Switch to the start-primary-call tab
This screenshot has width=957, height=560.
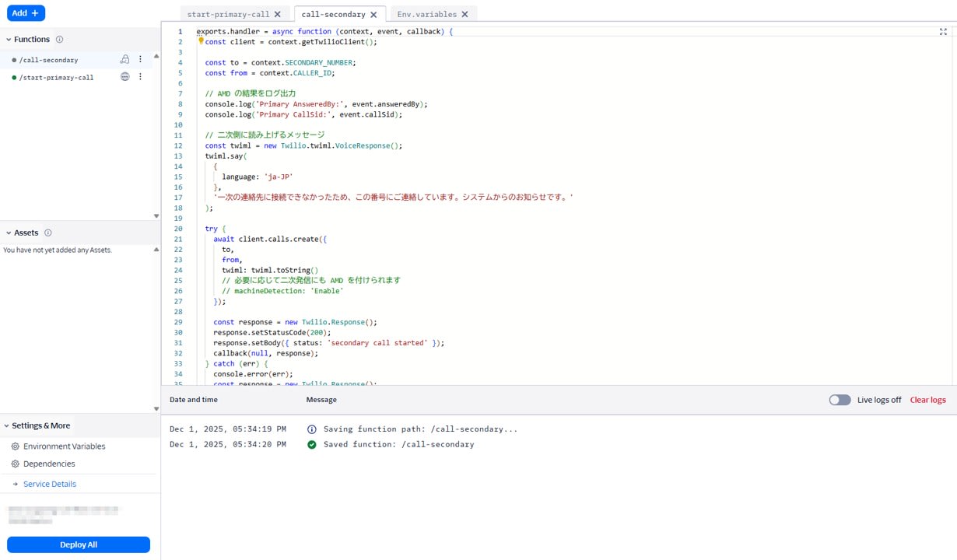tap(230, 14)
